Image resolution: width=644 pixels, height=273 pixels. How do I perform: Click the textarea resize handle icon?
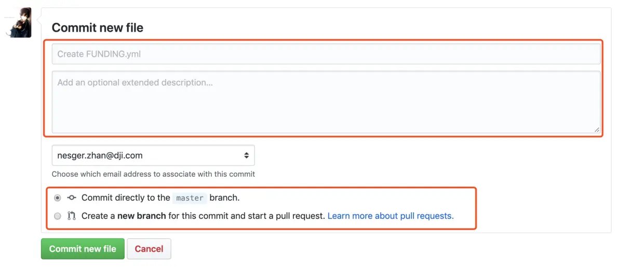(x=597, y=129)
